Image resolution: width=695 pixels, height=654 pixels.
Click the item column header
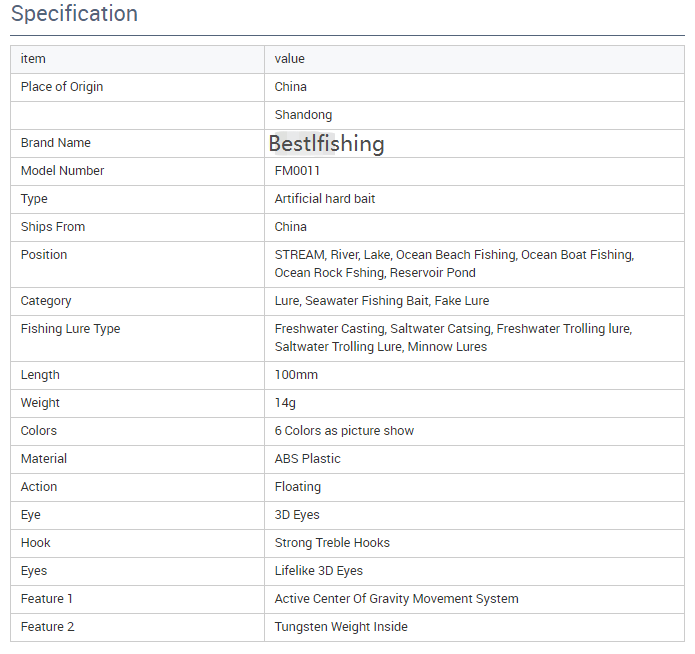pos(33,59)
